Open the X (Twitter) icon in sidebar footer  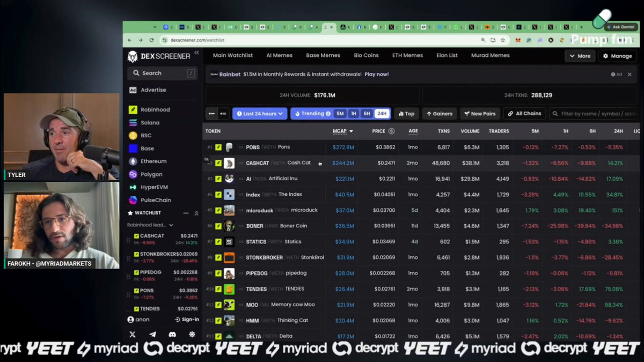tap(133, 335)
